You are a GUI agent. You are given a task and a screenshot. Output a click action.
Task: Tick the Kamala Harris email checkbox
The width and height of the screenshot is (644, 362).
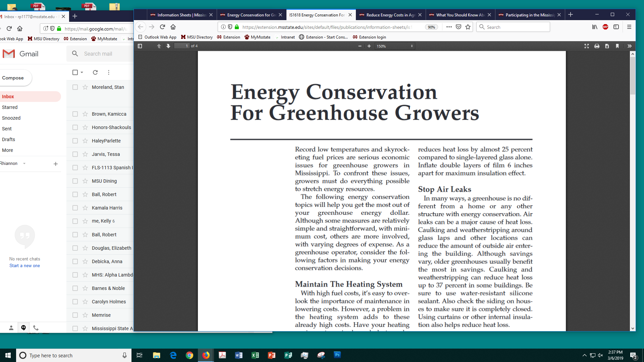[75, 208]
